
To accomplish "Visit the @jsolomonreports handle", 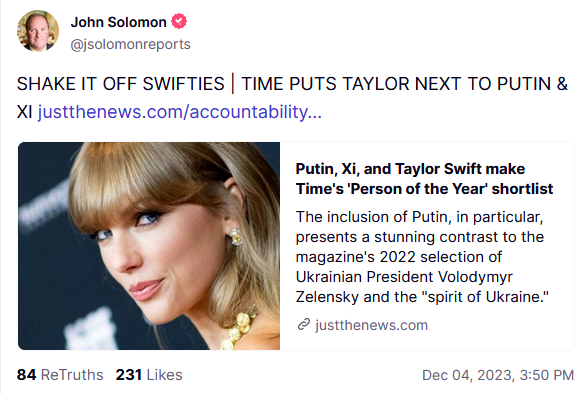I will coord(130,44).
